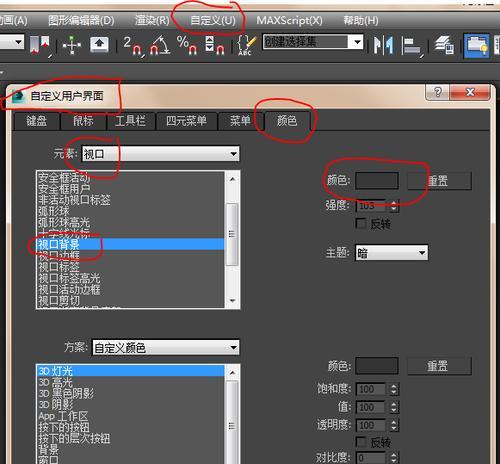Click the upper 重置 button beside 颜色
Screen dimensions: 500x464
(x=439, y=181)
